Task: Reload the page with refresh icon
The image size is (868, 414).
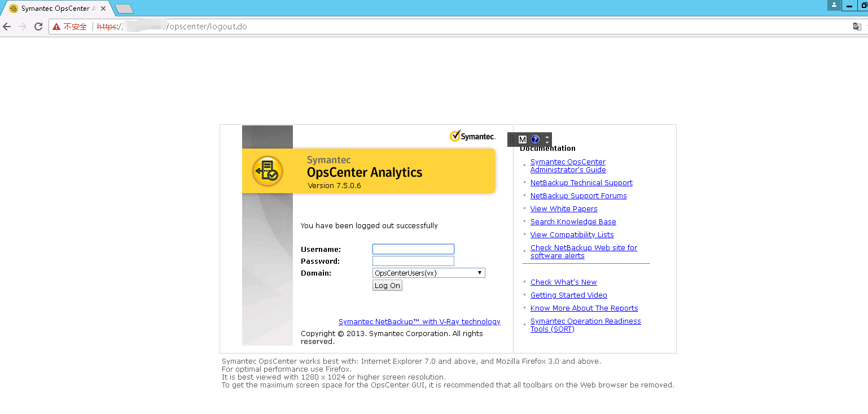Action: [x=38, y=27]
